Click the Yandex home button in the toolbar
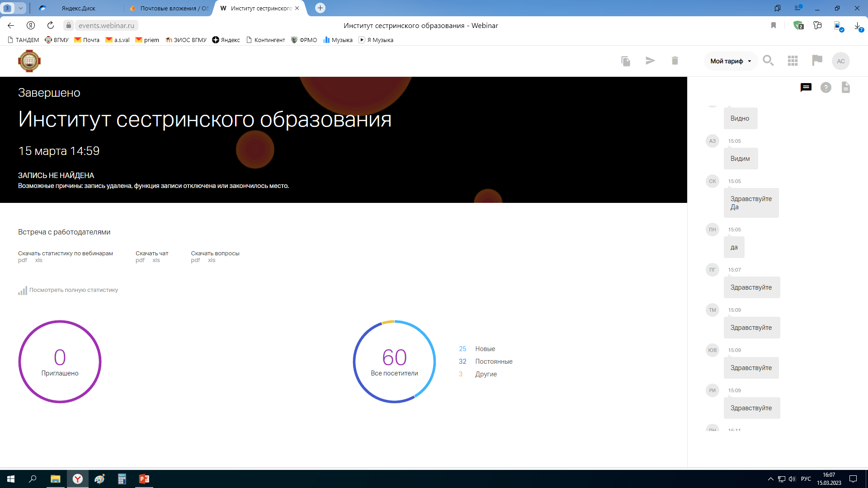868x488 pixels. point(31,25)
